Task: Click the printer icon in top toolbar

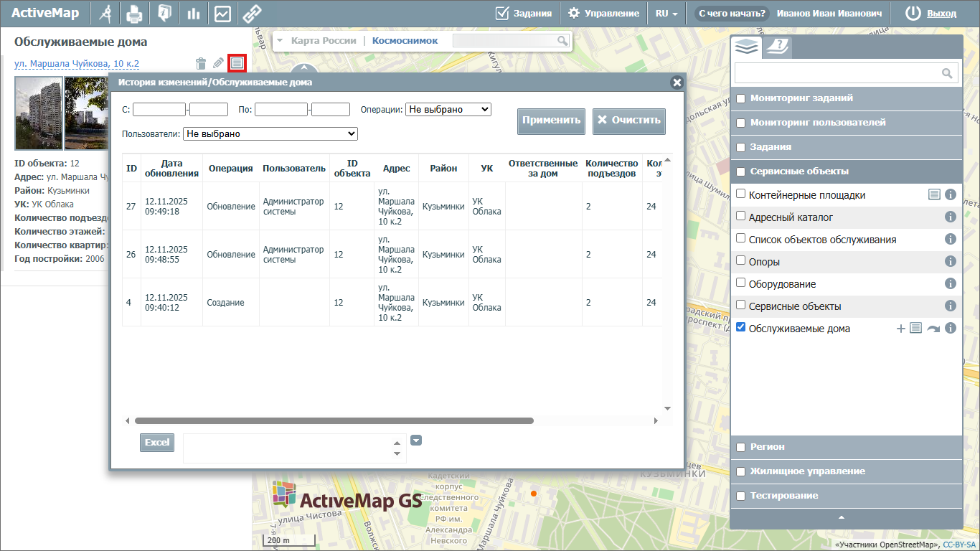Action: click(134, 14)
